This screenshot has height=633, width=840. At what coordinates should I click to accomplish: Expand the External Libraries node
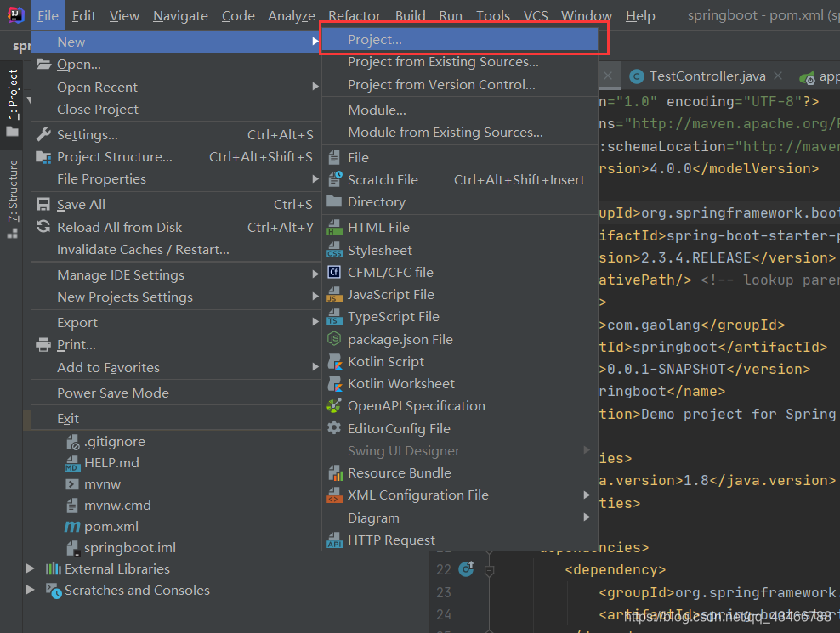click(31, 568)
